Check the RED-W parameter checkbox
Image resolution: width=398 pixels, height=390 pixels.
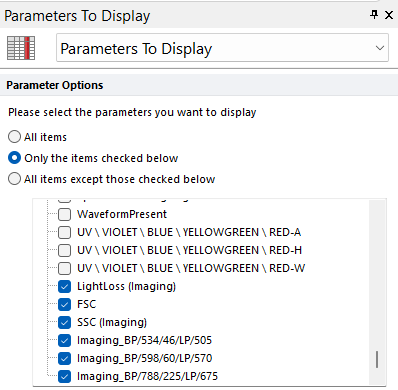point(64,268)
